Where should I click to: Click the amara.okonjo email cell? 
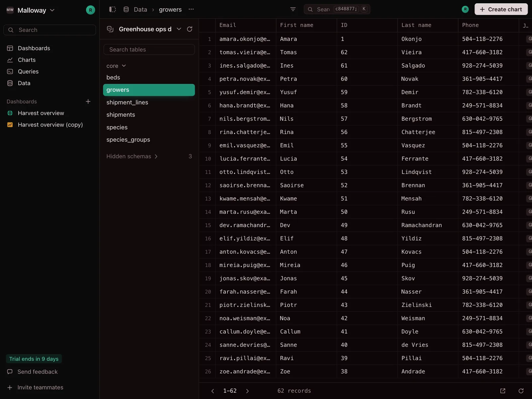click(246, 39)
